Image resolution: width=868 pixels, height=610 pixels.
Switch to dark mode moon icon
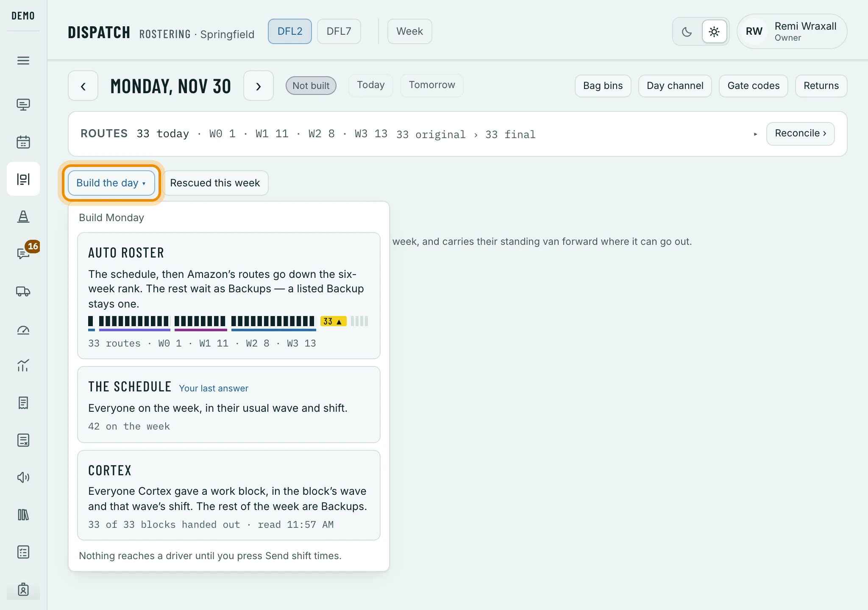tap(687, 32)
